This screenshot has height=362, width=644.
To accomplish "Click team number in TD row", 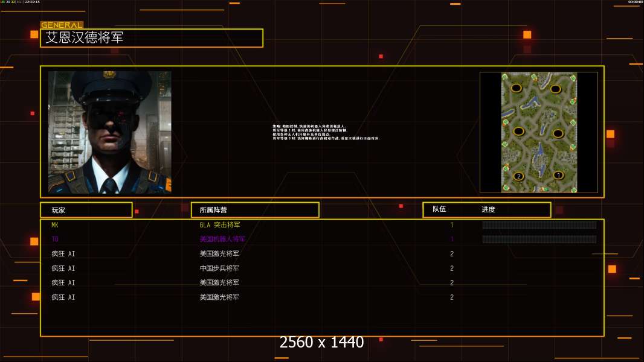I will [452, 239].
